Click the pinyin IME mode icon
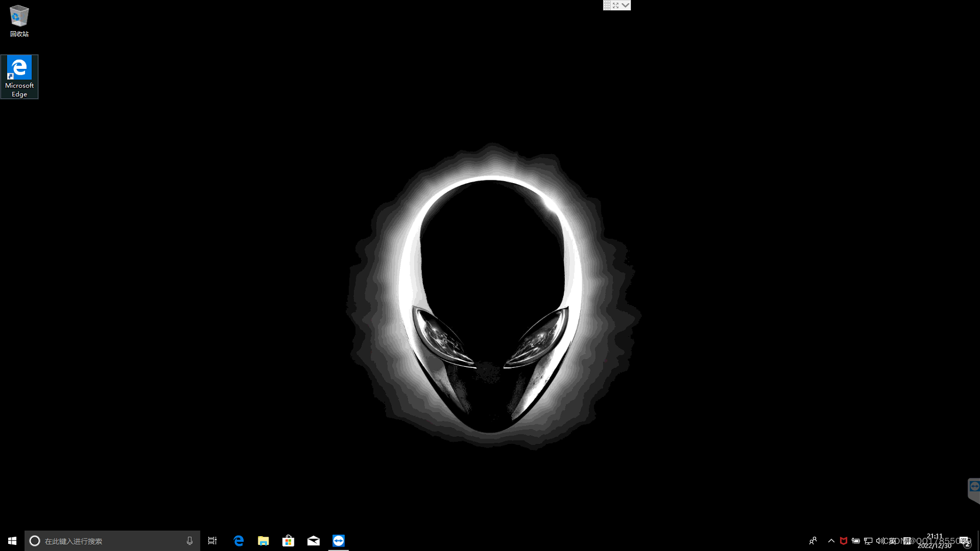This screenshot has height=551, width=980. click(907, 541)
